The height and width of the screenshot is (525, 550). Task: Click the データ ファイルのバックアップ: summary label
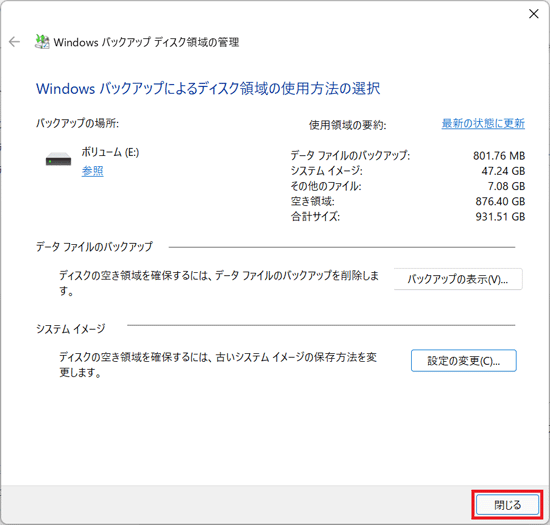point(350,155)
